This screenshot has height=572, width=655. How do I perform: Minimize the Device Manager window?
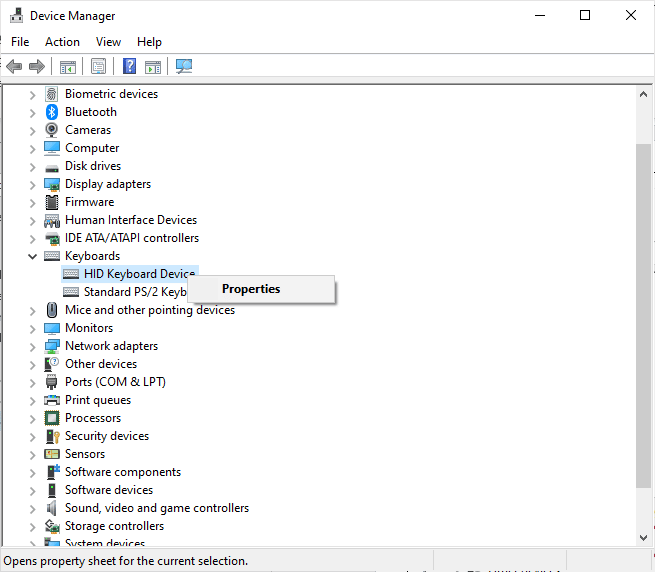(540, 15)
